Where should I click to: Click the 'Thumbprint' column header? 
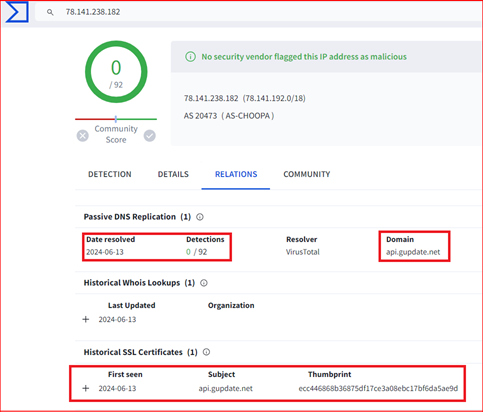coord(329,374)
